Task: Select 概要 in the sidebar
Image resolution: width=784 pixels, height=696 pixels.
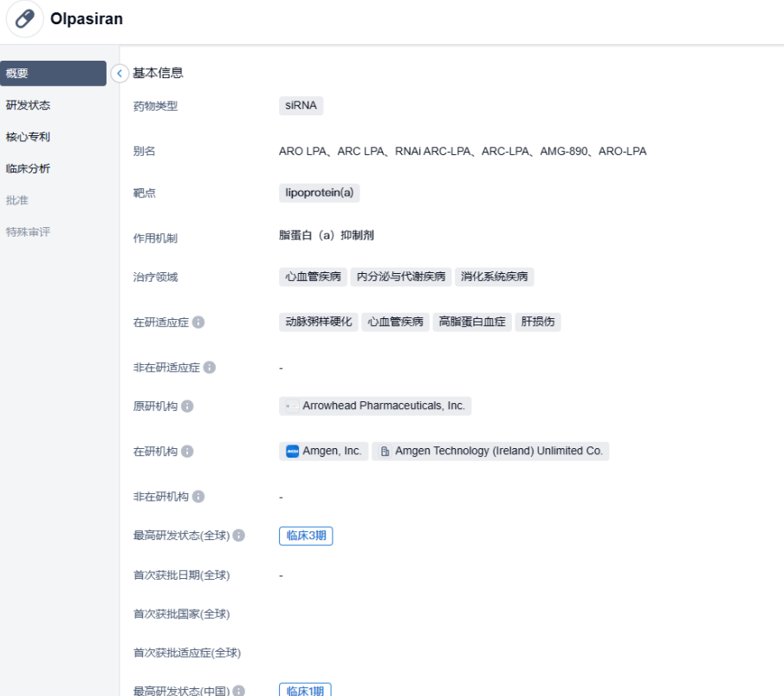Action: pos(53,74)
